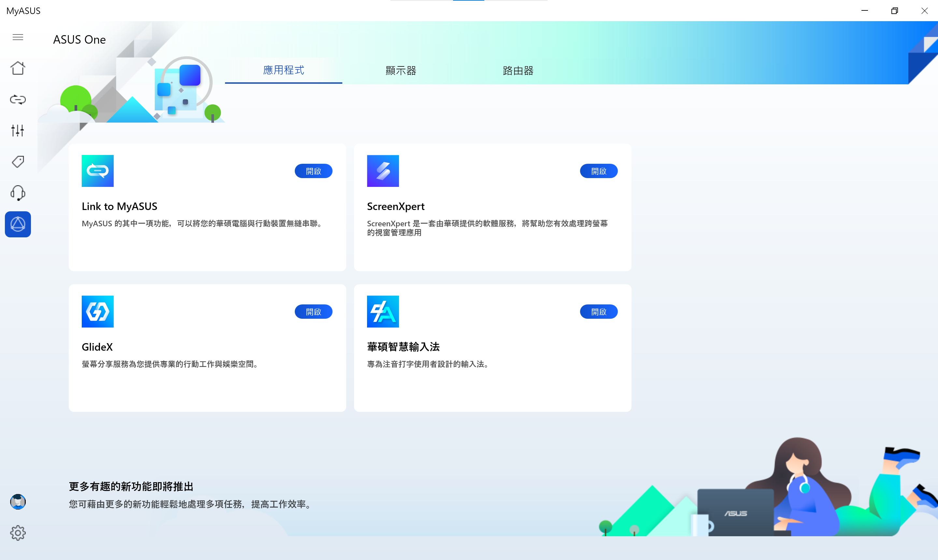
Task: Select the ASUS One sidebar icon
Action: tap(18, 224)
